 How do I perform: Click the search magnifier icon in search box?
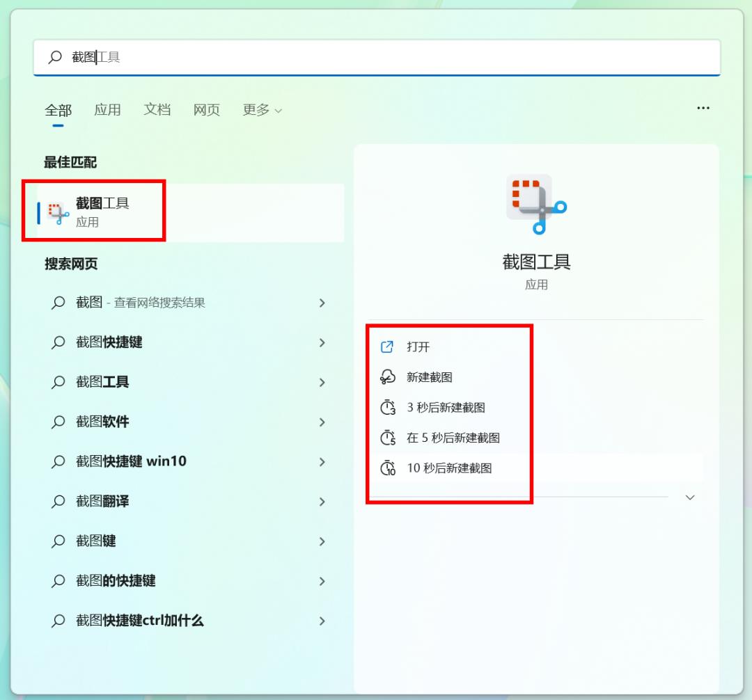point(55,57)
